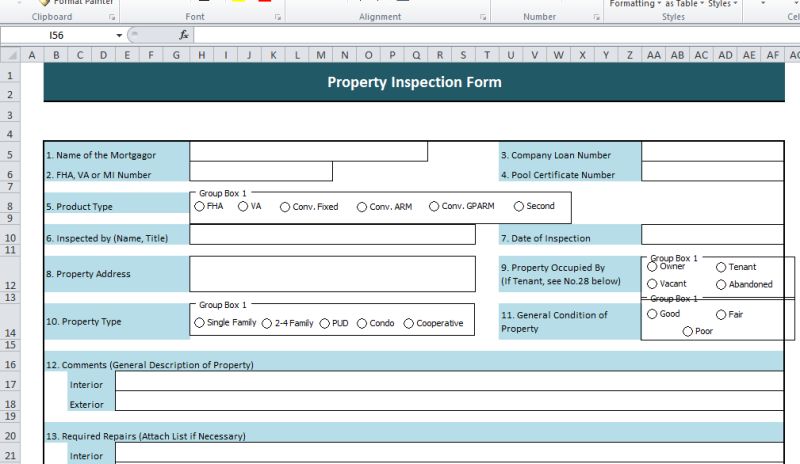Select Single Family property type
800x464 pixels.
tap(199, 323)
